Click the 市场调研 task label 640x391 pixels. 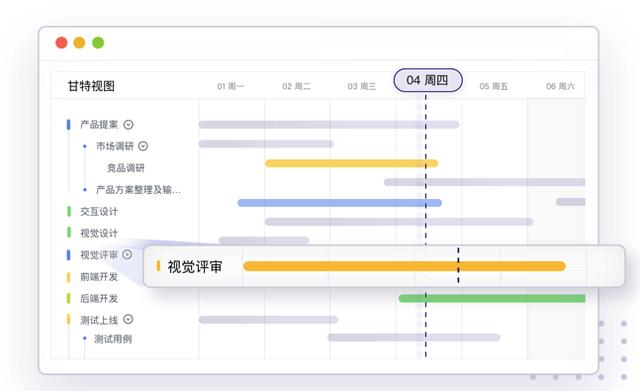click(x=115, y=146)
